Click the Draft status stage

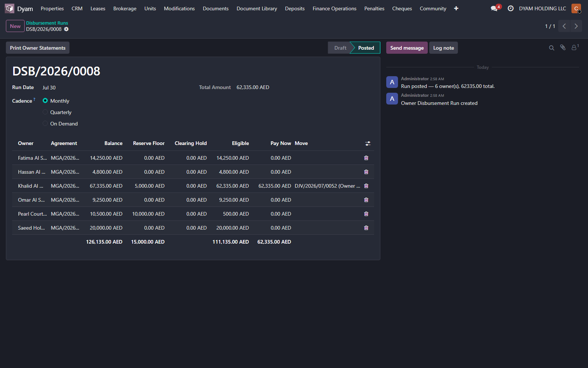click(340, 48)
